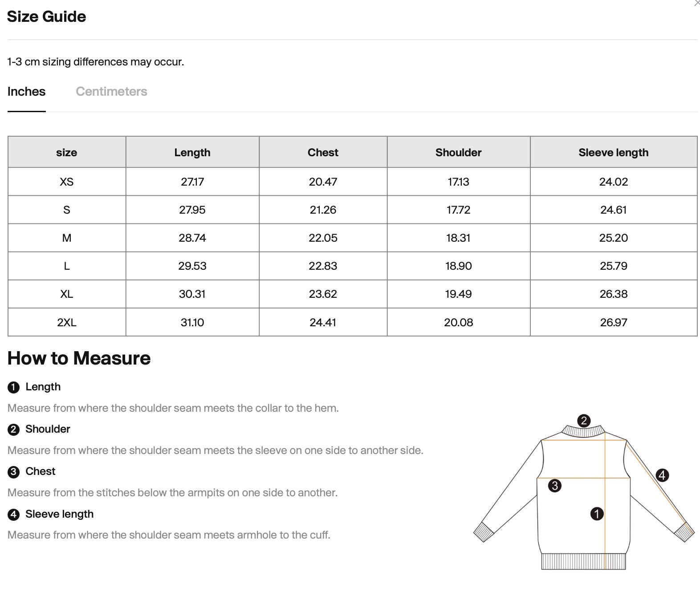Click the number 4 Sleeve length bullet icon
The image size is (700, 600).
(14, 515)
